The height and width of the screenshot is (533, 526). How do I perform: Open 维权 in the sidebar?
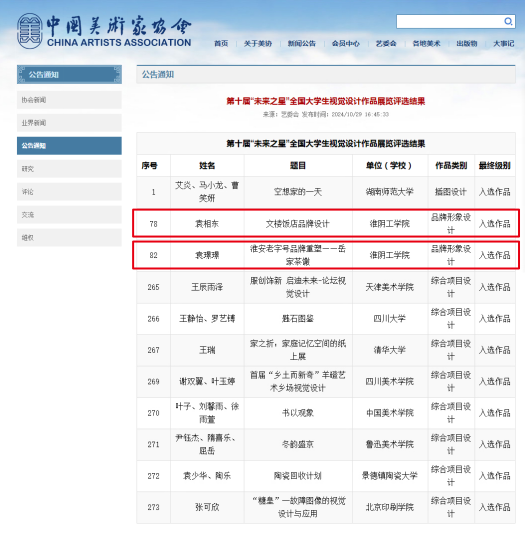click(69, 238)
